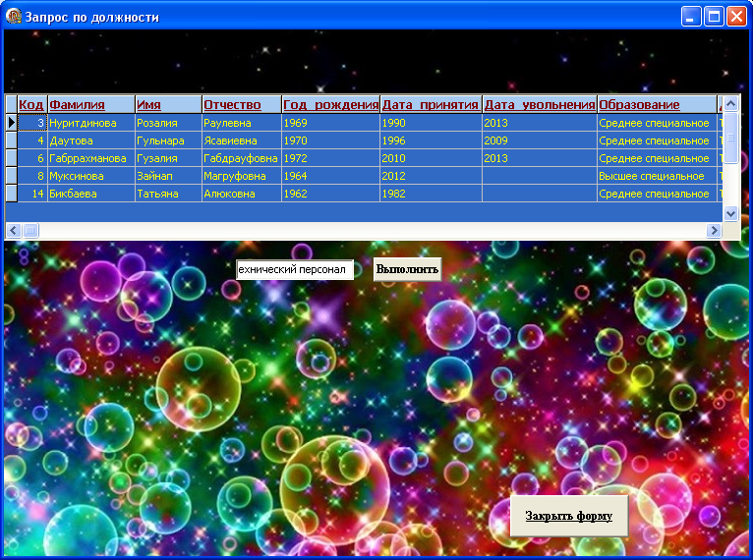
Task: Click the vertical scrollbar thumb
Action: point(730,138)
